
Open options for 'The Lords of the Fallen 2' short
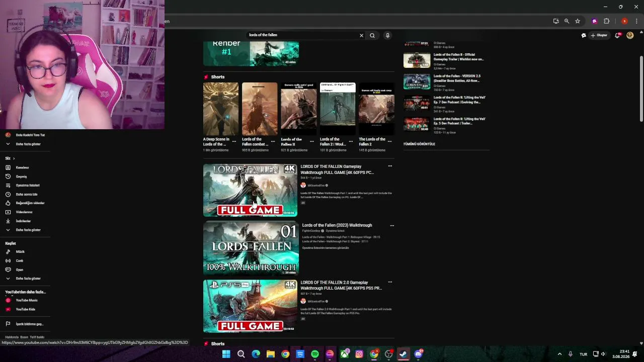(389, 141)
